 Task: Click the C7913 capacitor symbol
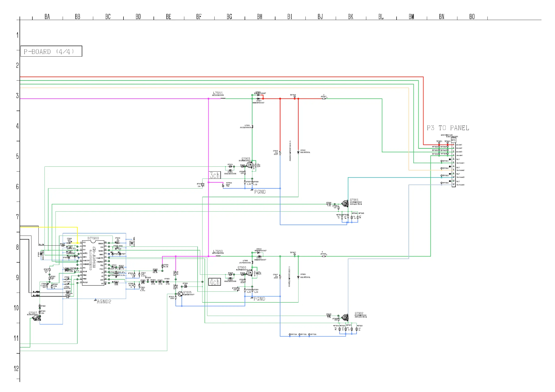click(280, 153)
